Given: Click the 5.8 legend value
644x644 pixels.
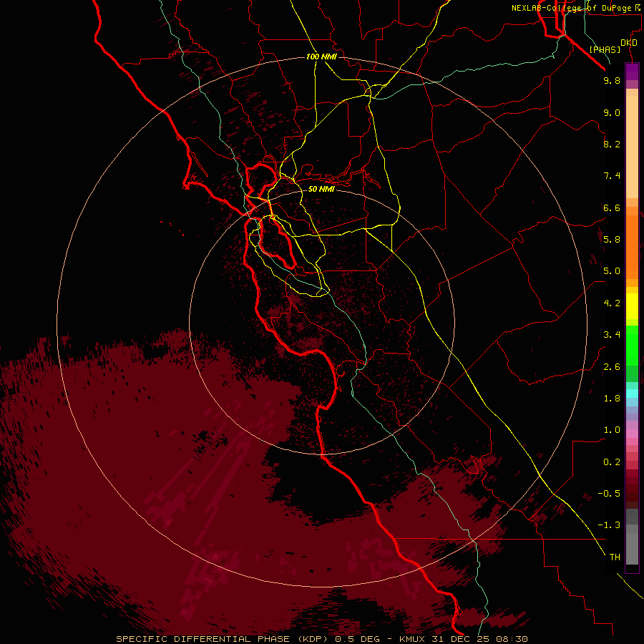Looking at the screenshot, I should tap(612, 240).
